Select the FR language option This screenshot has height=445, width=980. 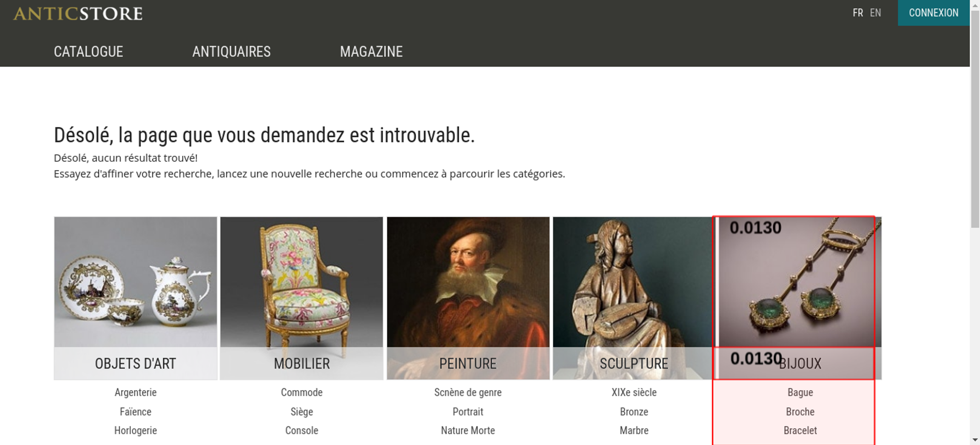point(857,13)
